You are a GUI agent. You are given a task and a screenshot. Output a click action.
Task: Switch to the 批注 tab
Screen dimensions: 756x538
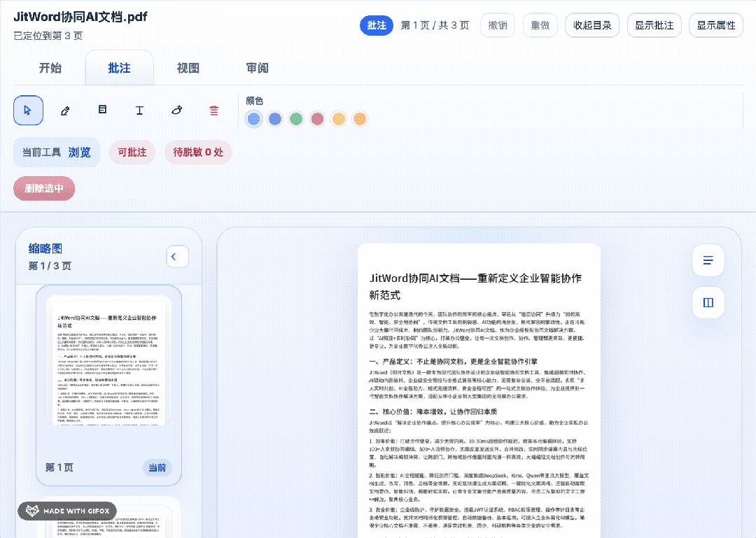(x=120, y=68)
